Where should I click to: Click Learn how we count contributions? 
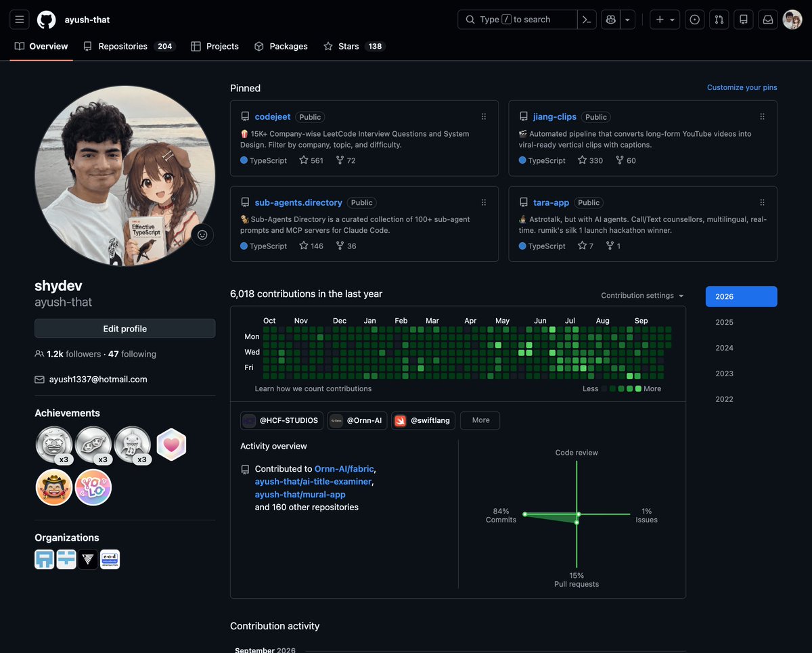coord(313,388)
